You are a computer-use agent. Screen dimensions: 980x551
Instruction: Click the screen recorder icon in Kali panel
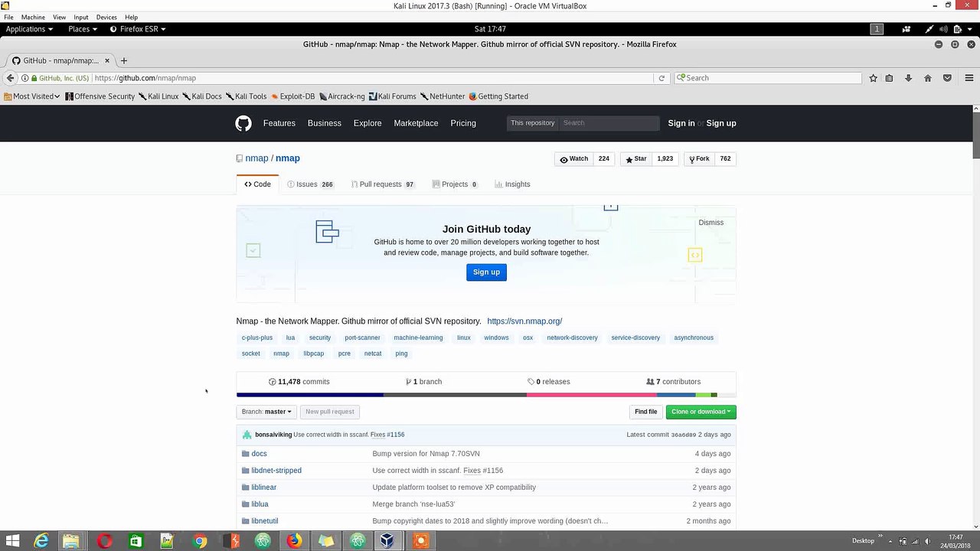906,29
